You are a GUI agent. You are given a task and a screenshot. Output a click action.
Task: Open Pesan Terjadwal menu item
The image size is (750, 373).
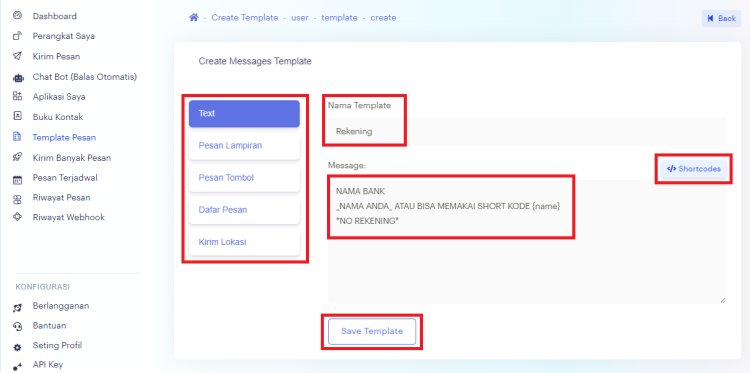coord(65,177)
